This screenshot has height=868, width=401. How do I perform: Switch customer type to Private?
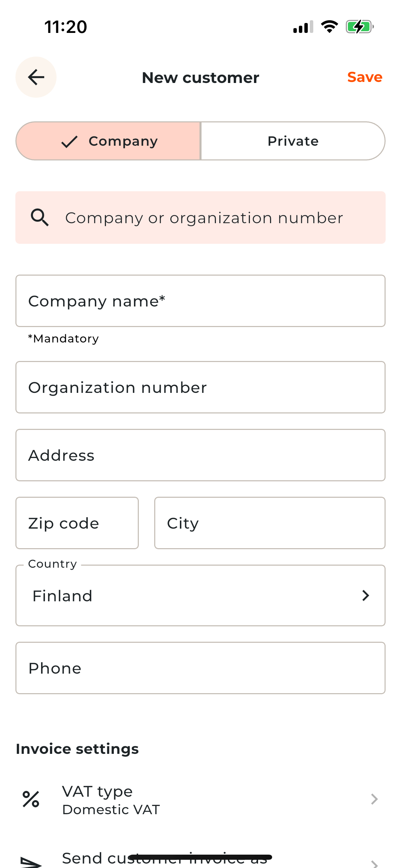293,141
